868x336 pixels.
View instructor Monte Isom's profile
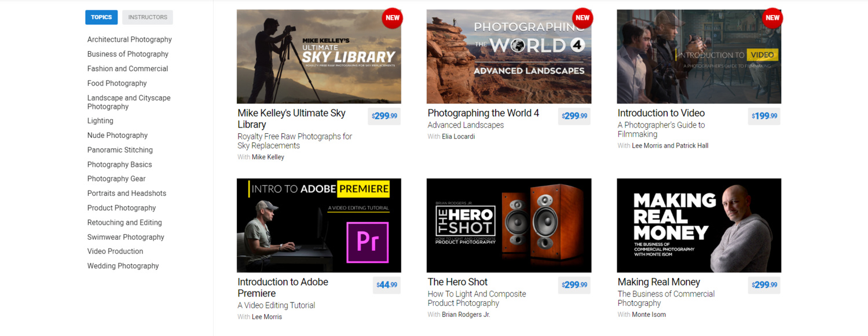pyautogui.click(x=649, y=315)
